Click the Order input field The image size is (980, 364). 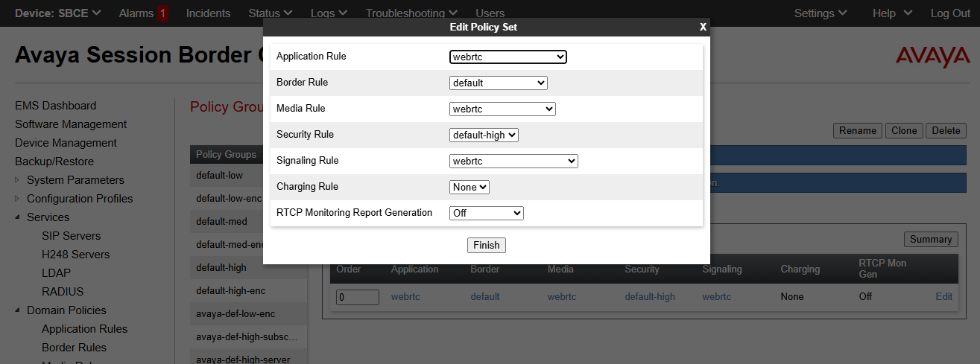coord(358,297)
